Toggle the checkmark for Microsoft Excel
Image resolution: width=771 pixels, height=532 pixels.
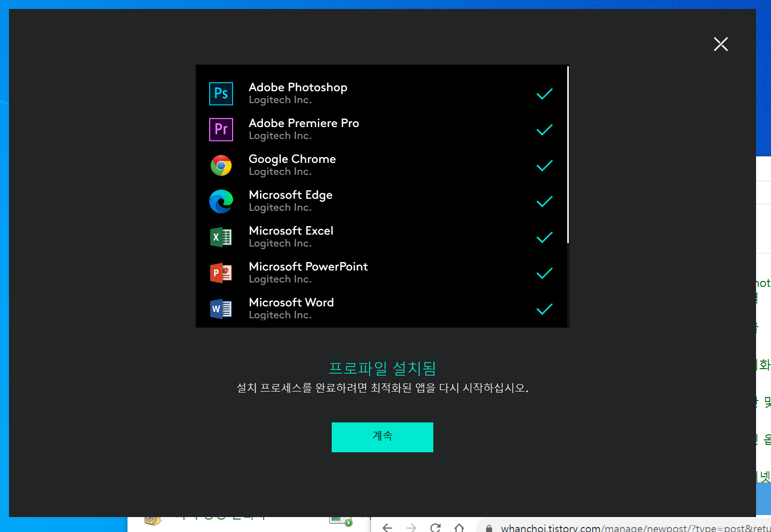coord(544,237)
